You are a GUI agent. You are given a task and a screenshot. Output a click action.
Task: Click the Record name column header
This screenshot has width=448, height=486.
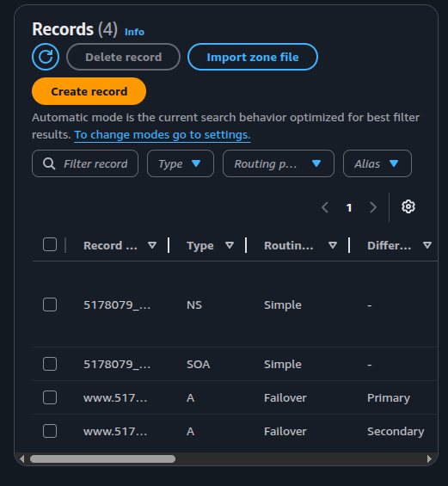(110, 245)
